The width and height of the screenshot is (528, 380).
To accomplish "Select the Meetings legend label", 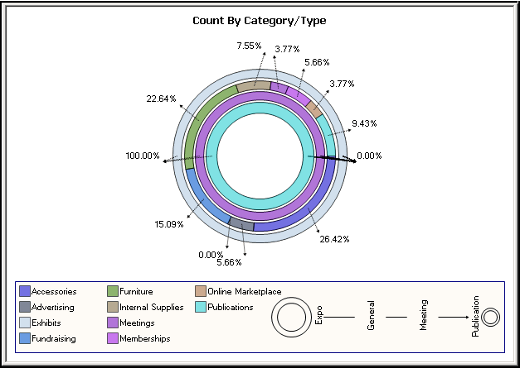I will click(x=137, y=323).
